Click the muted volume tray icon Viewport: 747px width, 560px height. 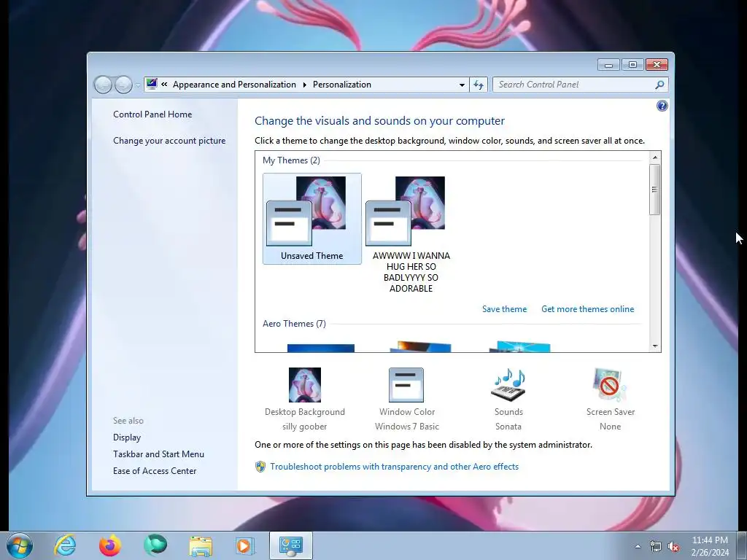pos(674,547)
